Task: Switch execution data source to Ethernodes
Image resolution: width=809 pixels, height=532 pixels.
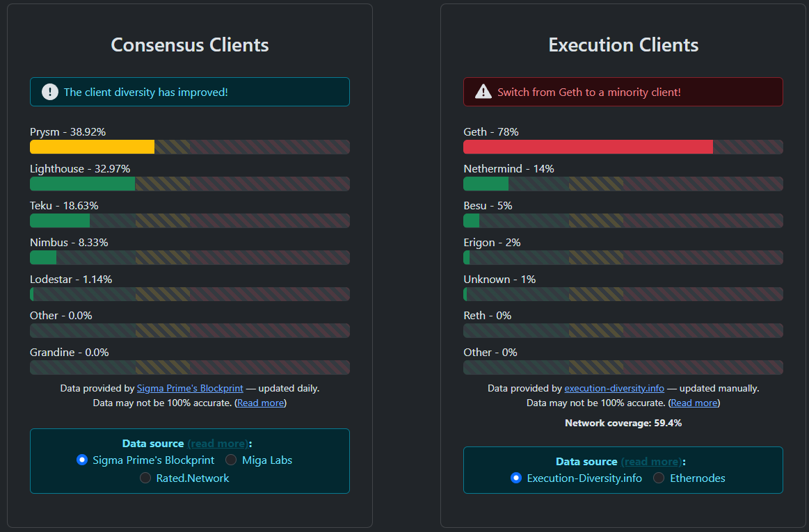Action: (659, 478)
